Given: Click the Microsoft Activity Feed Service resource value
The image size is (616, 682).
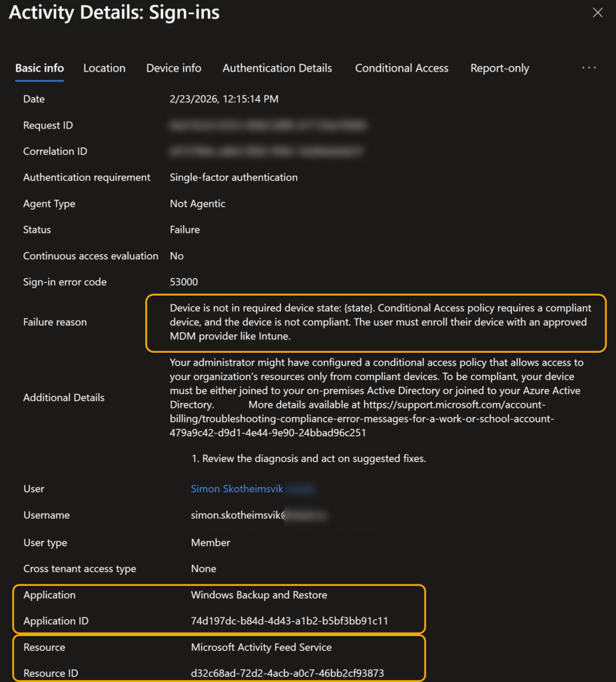Looking at the screenshot, I should coord(261,647).
